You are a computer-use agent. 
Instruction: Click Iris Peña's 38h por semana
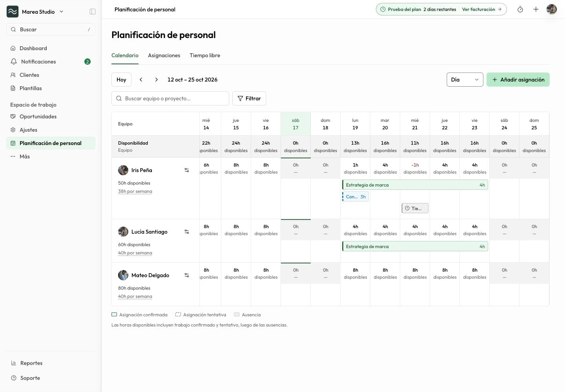pos(135,191)
